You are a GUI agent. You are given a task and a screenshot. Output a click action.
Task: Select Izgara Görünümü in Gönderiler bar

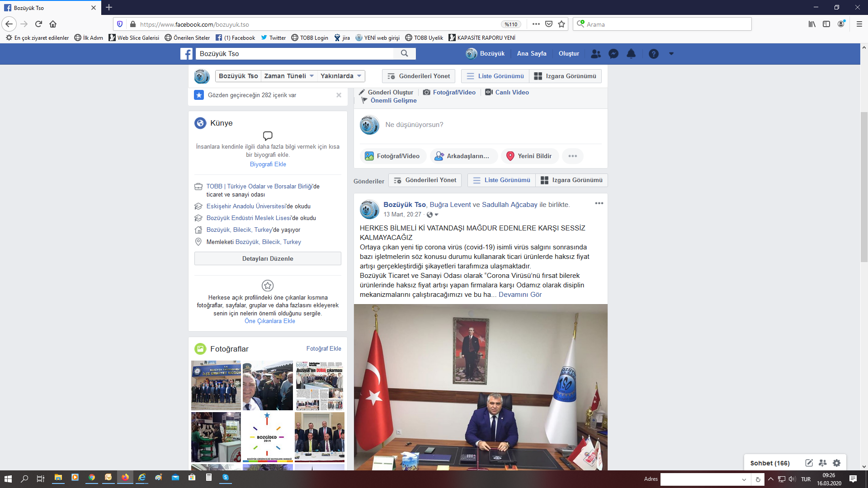click(x=571, y=180)
